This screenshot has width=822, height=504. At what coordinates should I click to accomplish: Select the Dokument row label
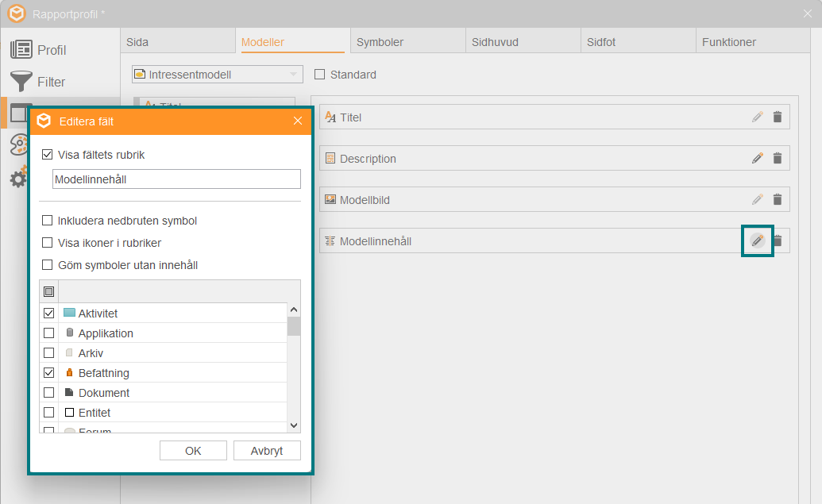point(104,393)
